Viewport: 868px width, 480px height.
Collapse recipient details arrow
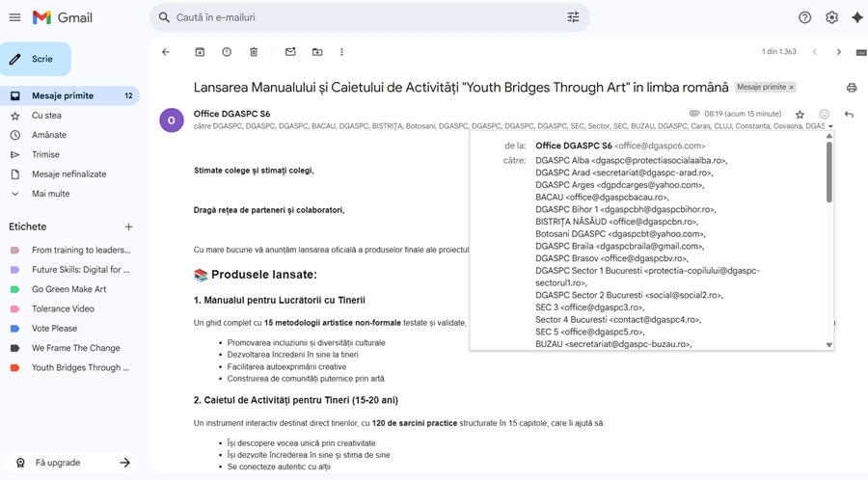(x=830, y=126)
